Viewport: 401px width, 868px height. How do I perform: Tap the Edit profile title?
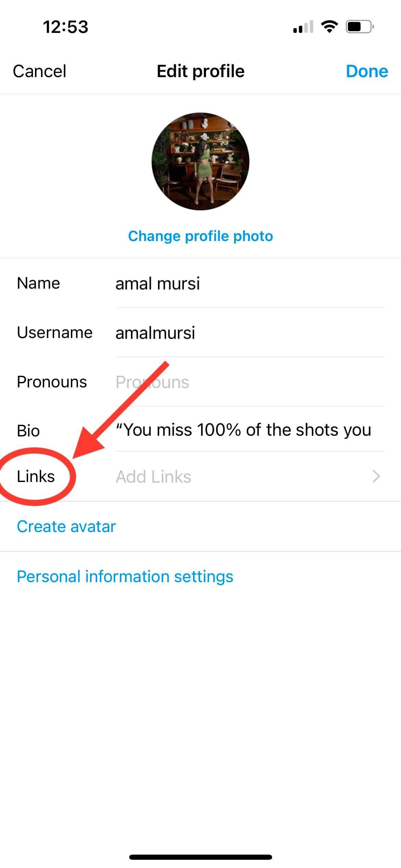click(x=200, y=71)
